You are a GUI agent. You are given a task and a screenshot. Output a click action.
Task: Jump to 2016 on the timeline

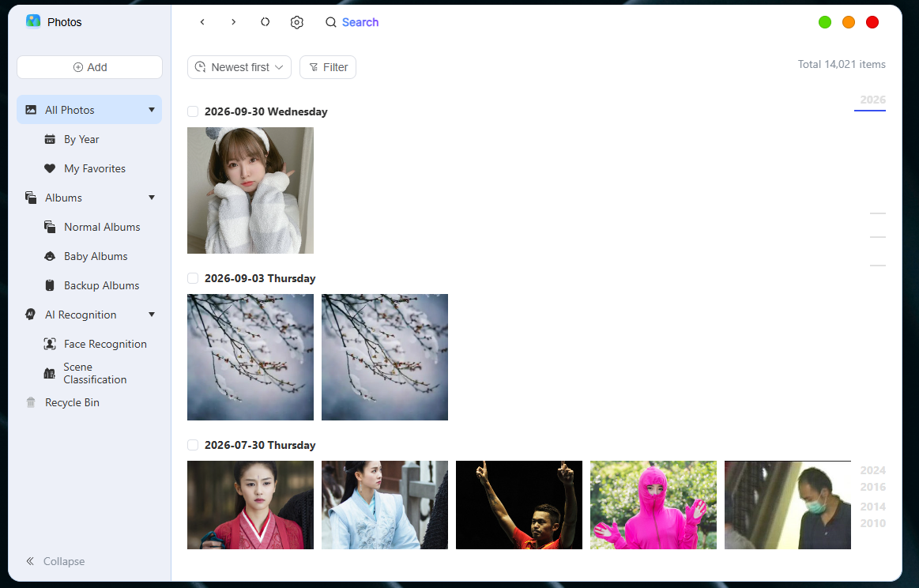(872, 487)
